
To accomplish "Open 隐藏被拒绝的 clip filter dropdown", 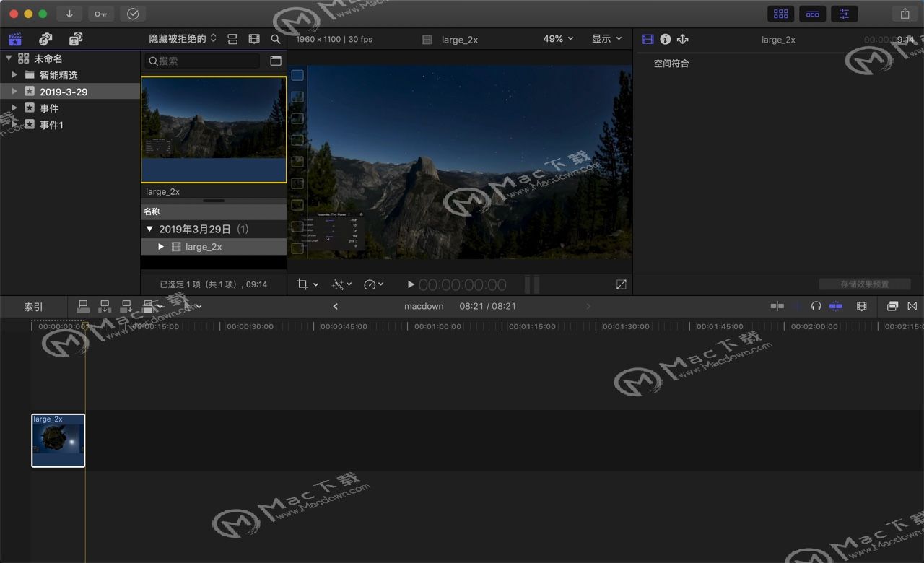I will coord(183,39).
